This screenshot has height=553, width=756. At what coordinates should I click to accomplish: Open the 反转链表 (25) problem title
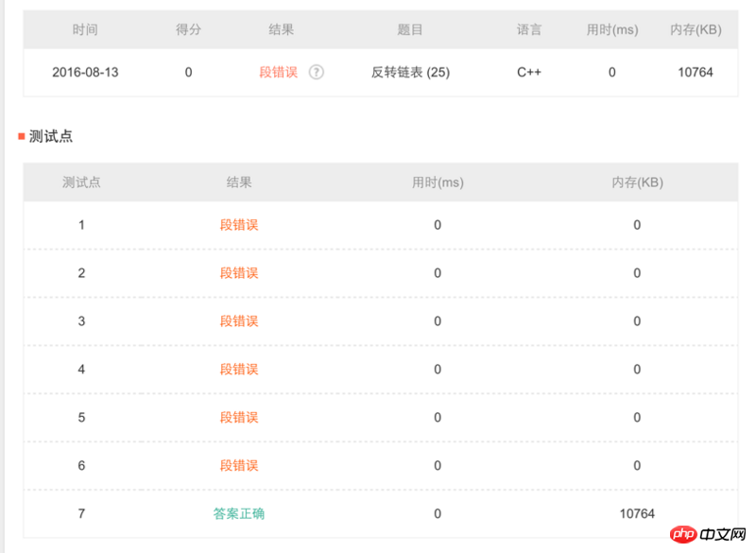tap(410, 73)
